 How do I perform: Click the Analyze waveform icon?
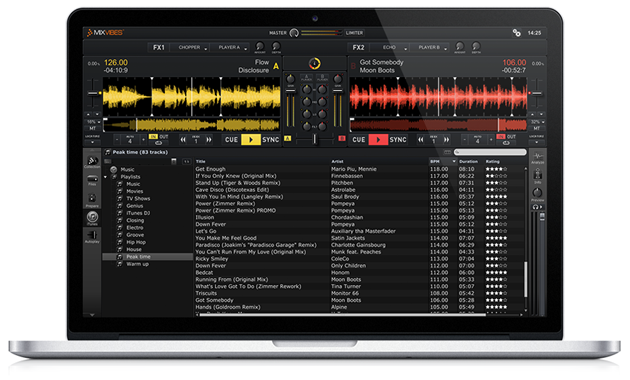click(x=538, y=157)
